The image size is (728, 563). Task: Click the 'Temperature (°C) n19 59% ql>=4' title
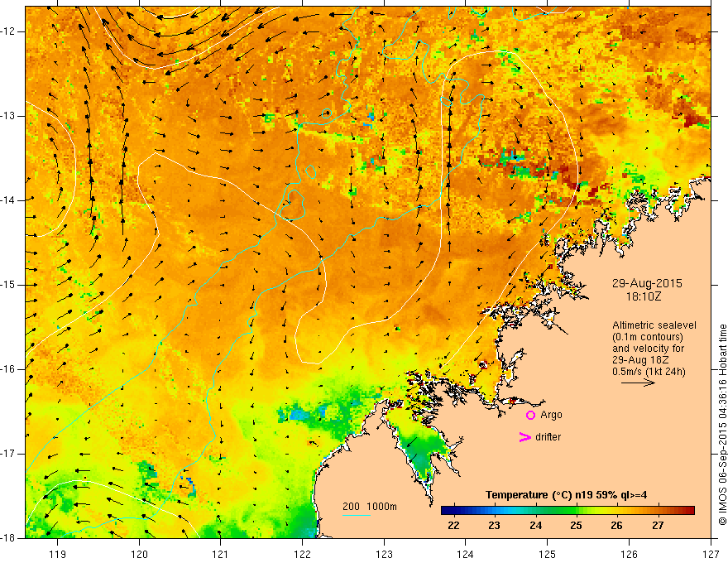[x=566, y=495]
